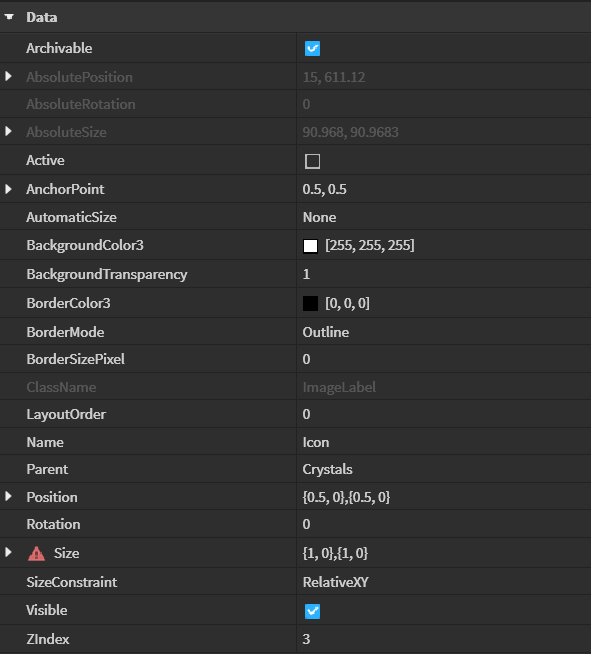Click the Rotation value field
The height and width of the screenshot is (654, 591).
(444, 524)
